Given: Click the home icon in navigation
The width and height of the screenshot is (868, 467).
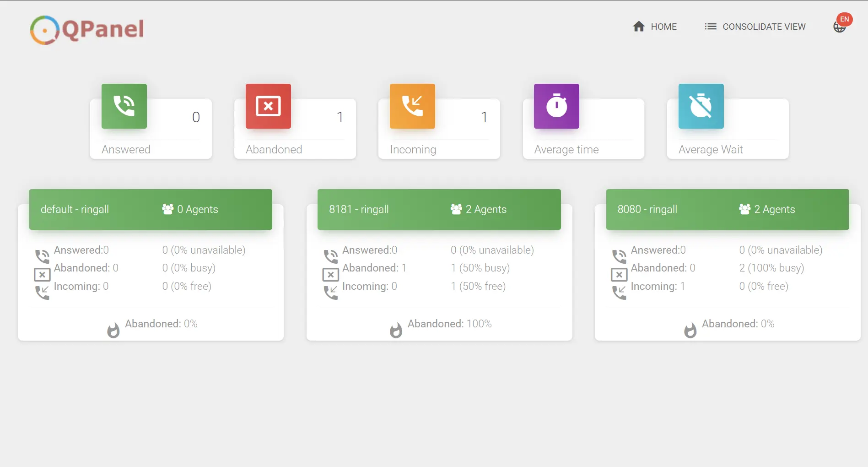Looking at the screenshot, I should click(x=639, y=27).
